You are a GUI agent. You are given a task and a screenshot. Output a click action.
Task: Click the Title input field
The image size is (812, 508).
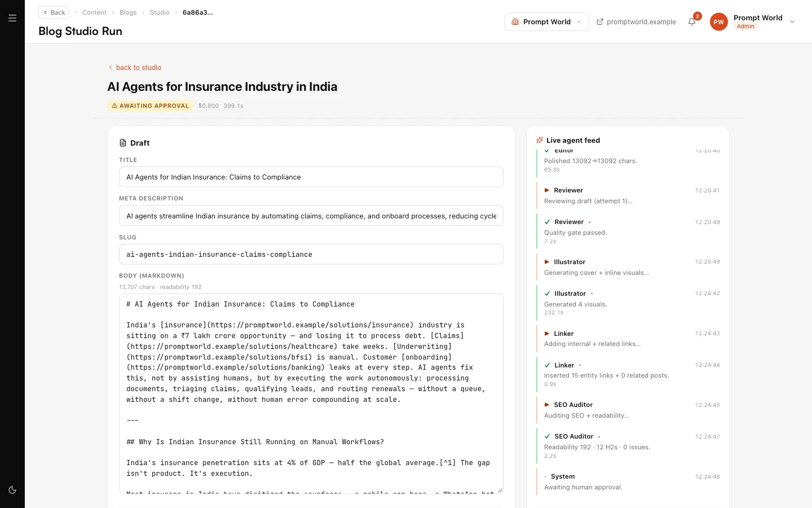coord(311,177)
